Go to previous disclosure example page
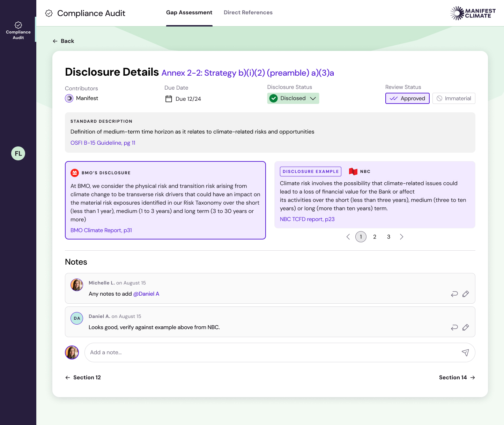The width and height of the screenshot is (504, 425). coord(348,237)
